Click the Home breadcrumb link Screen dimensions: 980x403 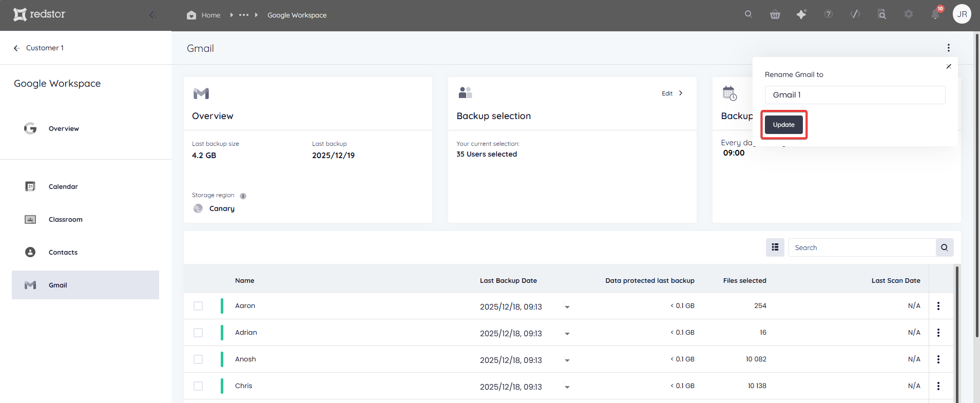click(x=211, y=15)
